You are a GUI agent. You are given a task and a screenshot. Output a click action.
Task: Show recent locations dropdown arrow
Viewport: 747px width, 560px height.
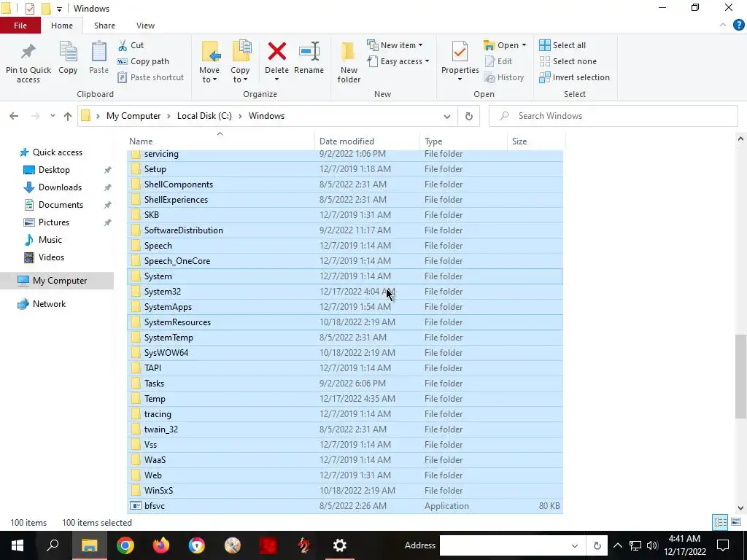pyautogui.click(x=53, y=116)
